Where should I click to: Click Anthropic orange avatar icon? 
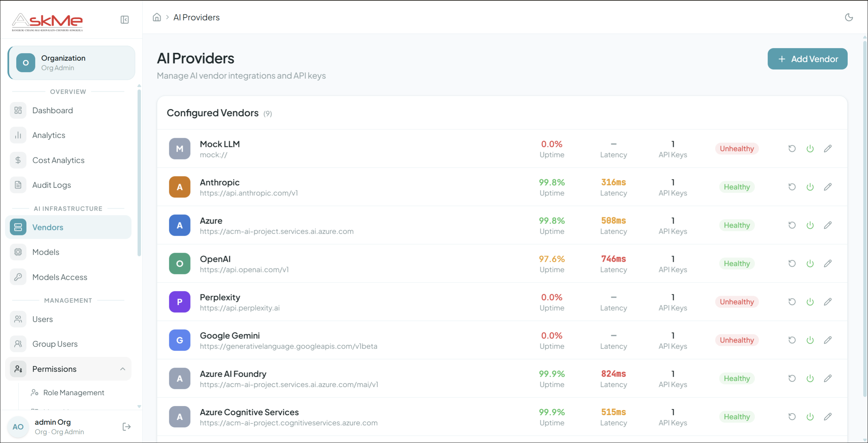tap(180, 187)
